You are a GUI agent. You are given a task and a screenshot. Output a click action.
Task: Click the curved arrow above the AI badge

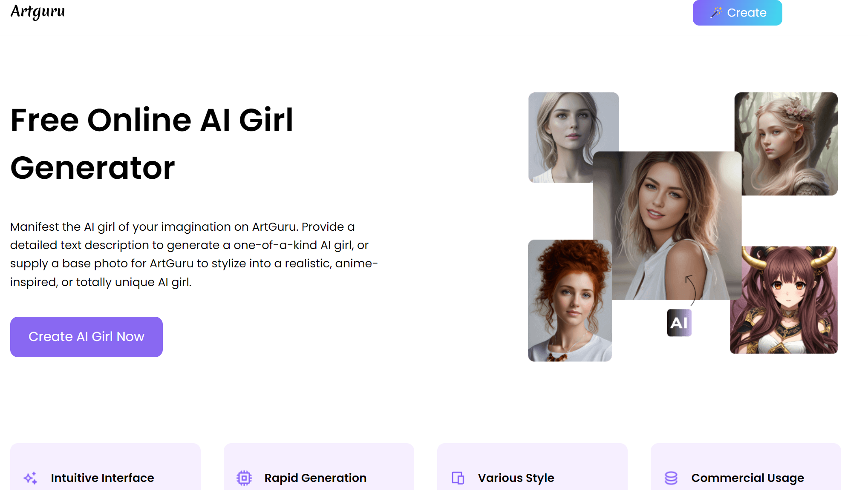(x=691, y=289)
